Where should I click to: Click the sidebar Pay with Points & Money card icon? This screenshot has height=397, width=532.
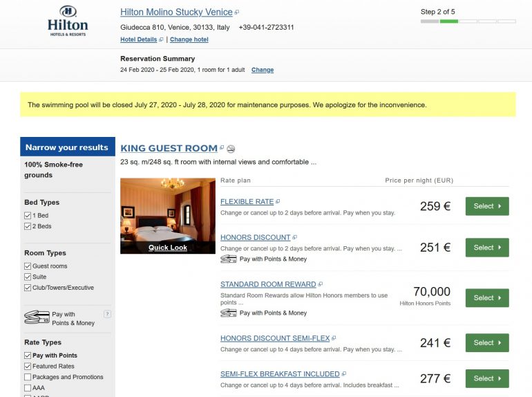[x=37, y=317]
